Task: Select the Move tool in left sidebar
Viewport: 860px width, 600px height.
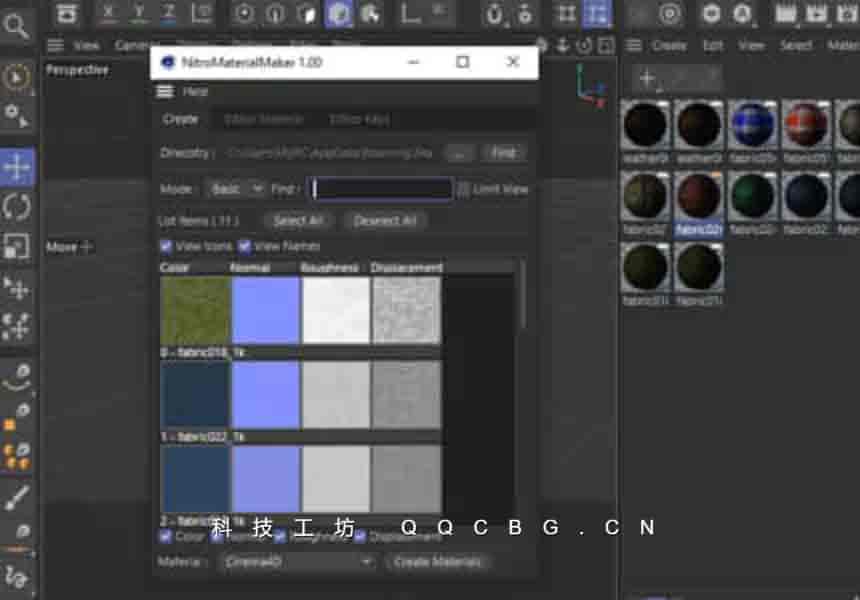Action: coord(16,167)
